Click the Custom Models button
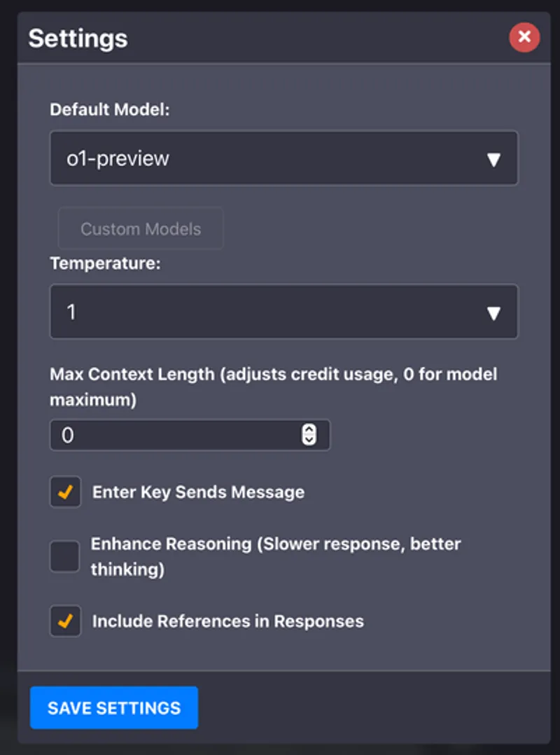560x755 pixels. coord(140,229)
